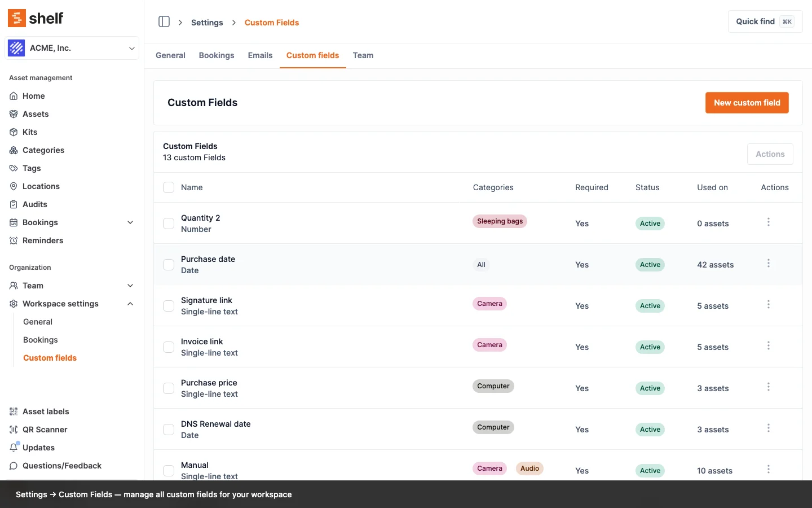812x508 pixels.
Task: Open three-dot menu for Purchase price
Action: (x=768, y=387)
